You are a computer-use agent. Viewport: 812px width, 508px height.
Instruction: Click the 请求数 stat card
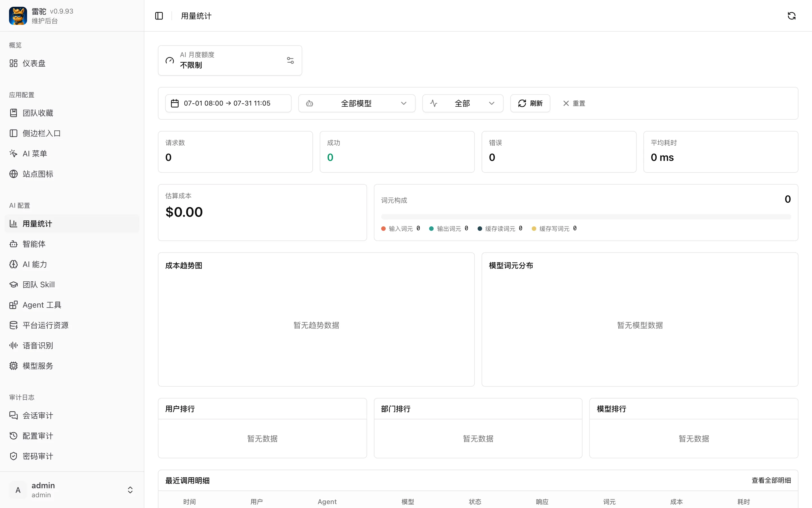tap(235, 152)
